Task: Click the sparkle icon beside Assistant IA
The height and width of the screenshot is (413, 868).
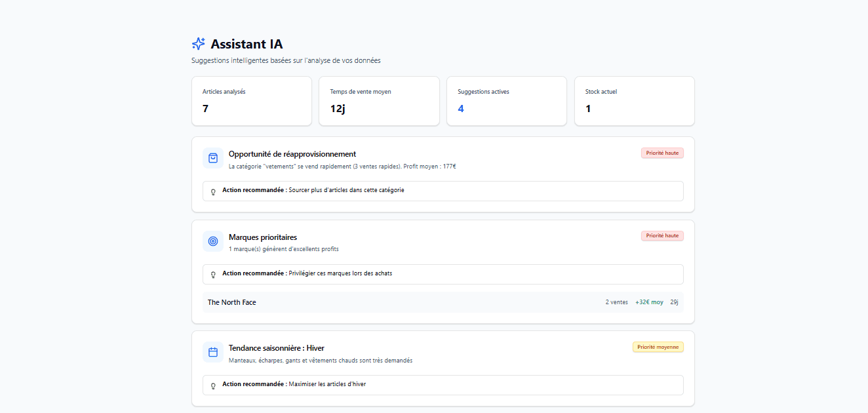Action: pos(198,43)
